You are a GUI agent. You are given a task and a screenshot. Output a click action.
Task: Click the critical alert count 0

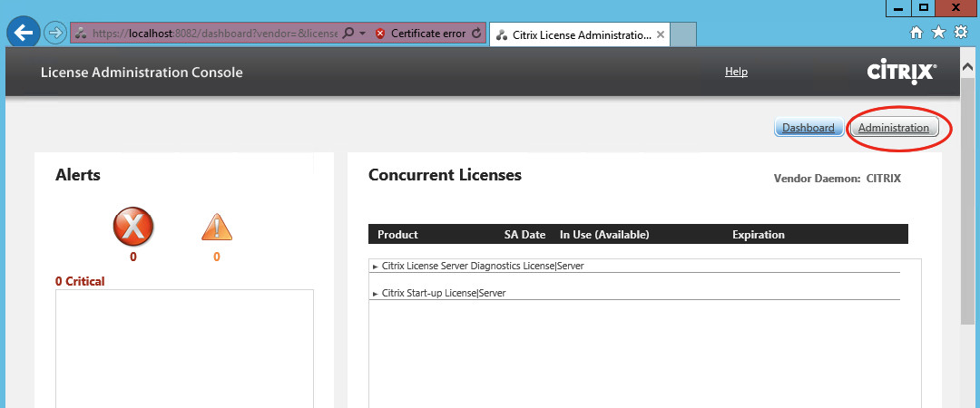[x=133, y=257]
